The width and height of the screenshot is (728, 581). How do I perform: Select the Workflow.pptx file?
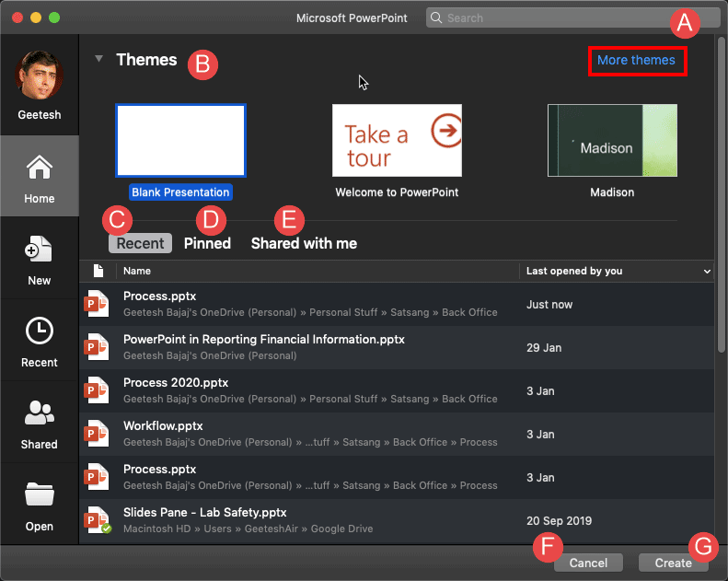click(x=397, y=434)
